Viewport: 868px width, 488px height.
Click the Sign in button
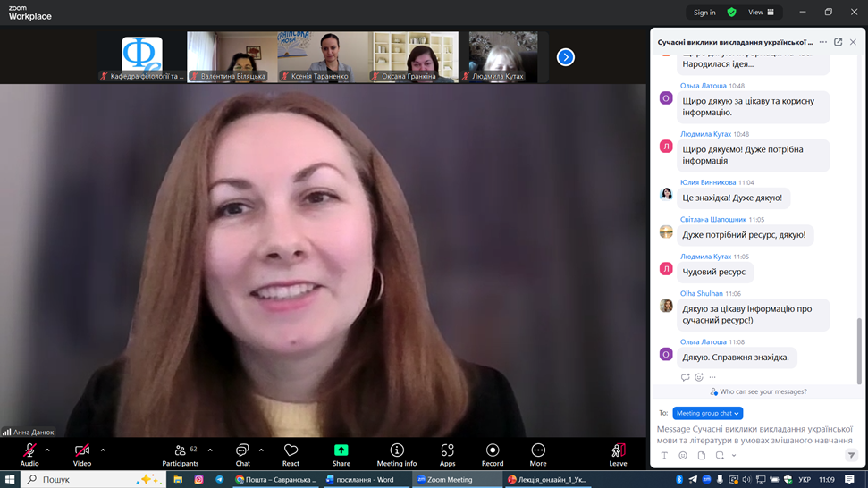pyautogui.click(x=704, y=13)
